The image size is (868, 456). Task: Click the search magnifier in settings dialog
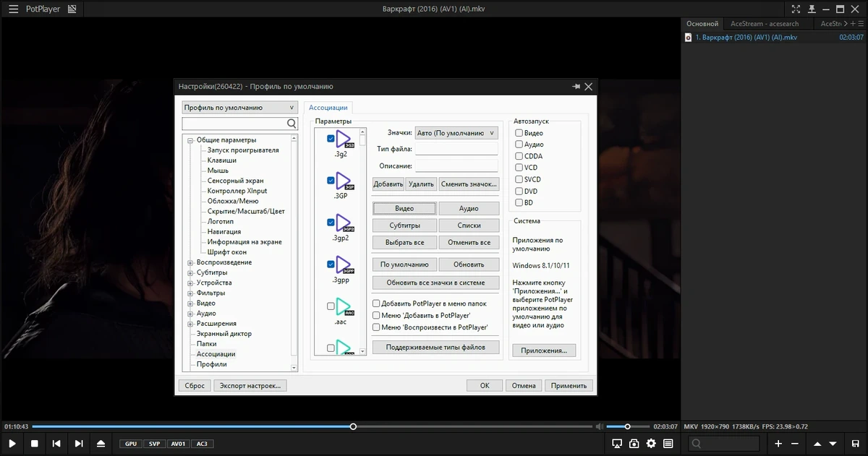coord(292,124)
